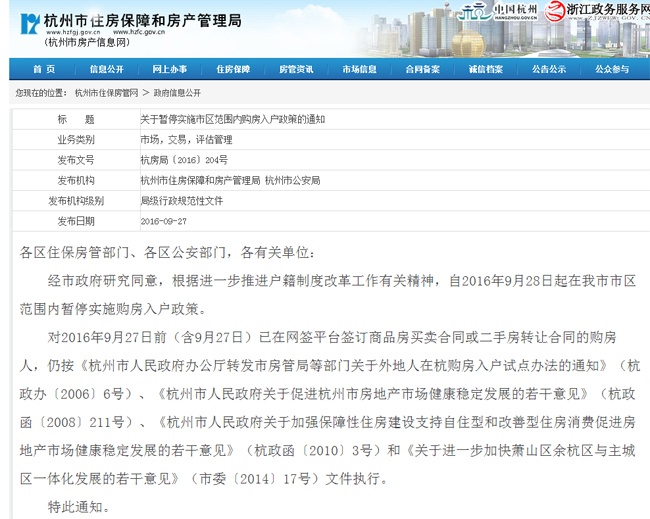Open the 公众参与 navigation item
Image resolution: width=650 pixels, height=519 pixels.
pyautogui.click(x=612, y=69)
